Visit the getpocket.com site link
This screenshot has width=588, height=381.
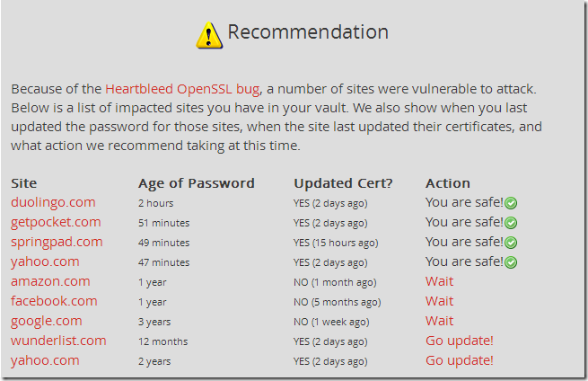click(x=56, y=222)
